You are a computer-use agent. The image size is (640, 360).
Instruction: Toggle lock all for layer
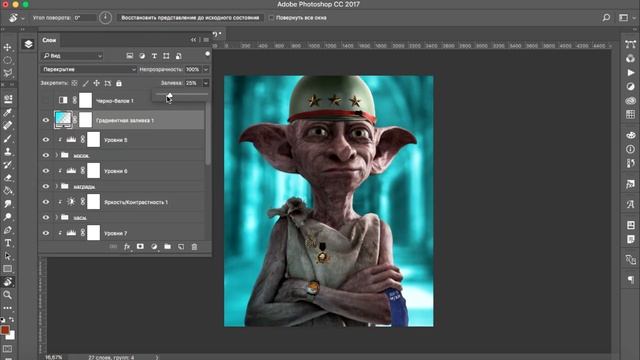pos(119,83)
